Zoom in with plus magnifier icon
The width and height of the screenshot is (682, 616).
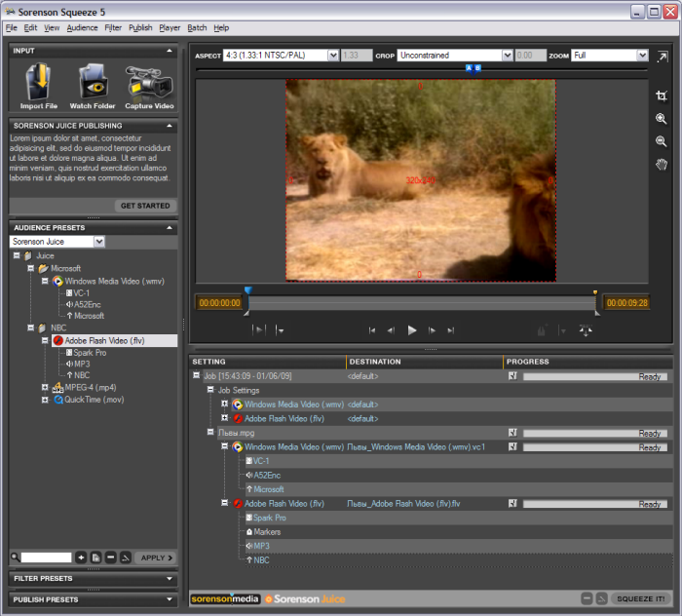[x=662, y=118]
